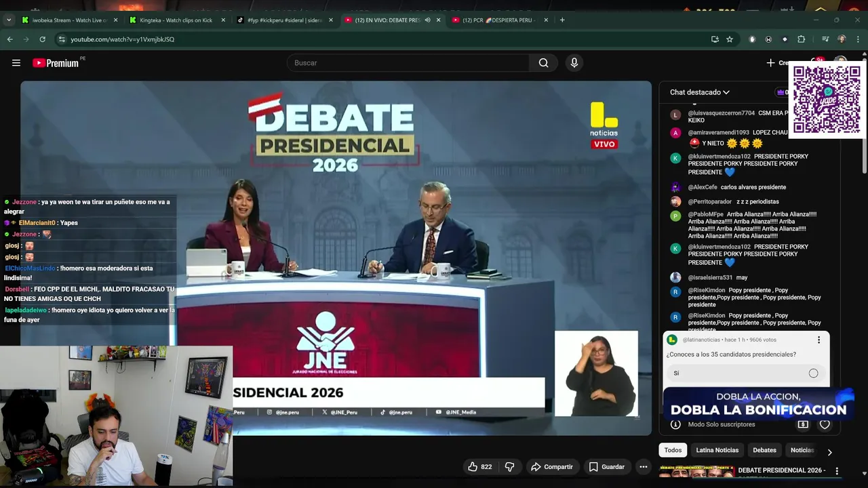The height and width of the screenshot is (488, 868).
Task: Select the Debates filter chip
Action: pos(764,450)
